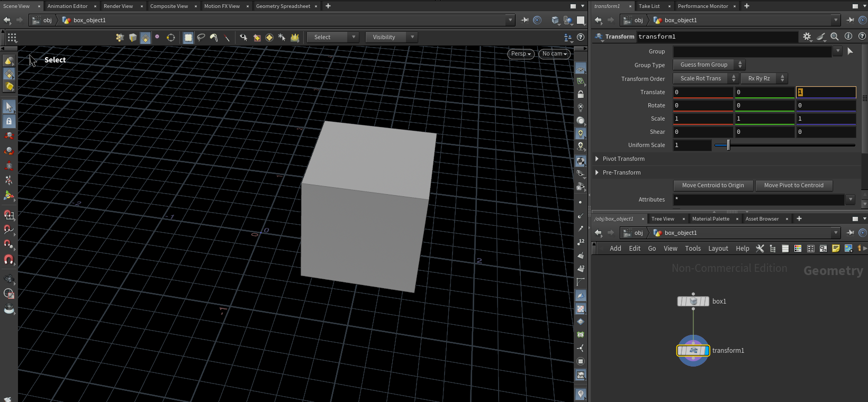Screen dimensions: 868x402
Task: Open the Material Palette tab
Action: (x=710, y=218)
